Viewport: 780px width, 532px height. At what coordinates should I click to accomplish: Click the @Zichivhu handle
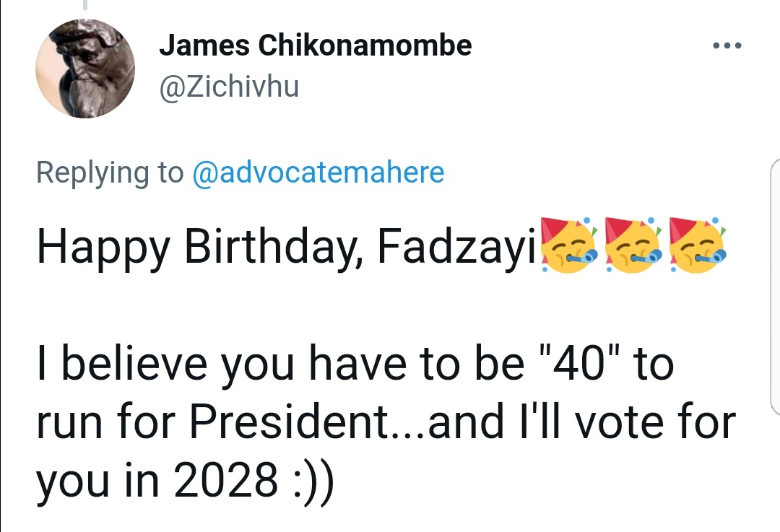229,88
